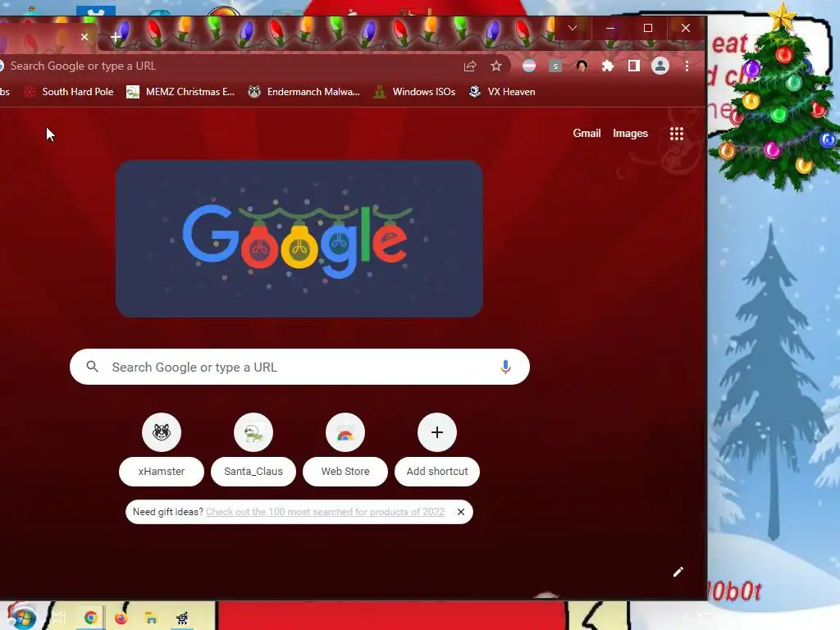Viewport: 840px width, 630px height.
Task: Click the South Hard Pole bookmark favicon
Action: (x=30, y=92)
